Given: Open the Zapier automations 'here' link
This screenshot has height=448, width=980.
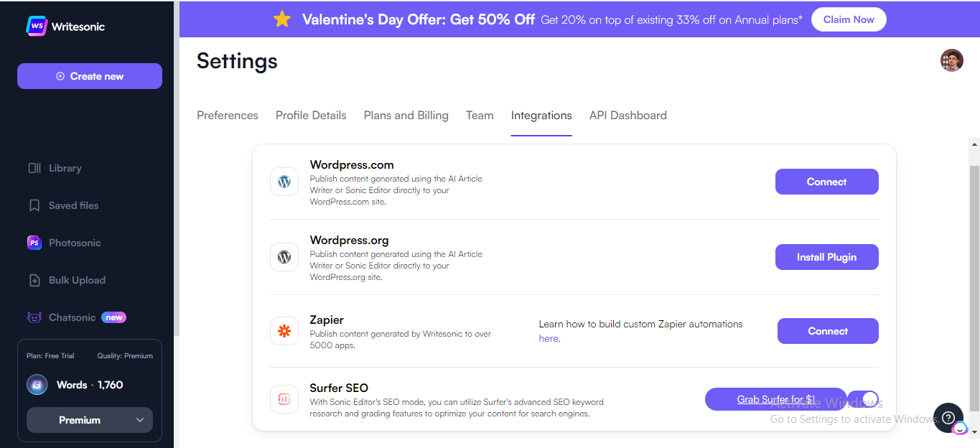Looking at the screenshot, I should pos(549,338).
